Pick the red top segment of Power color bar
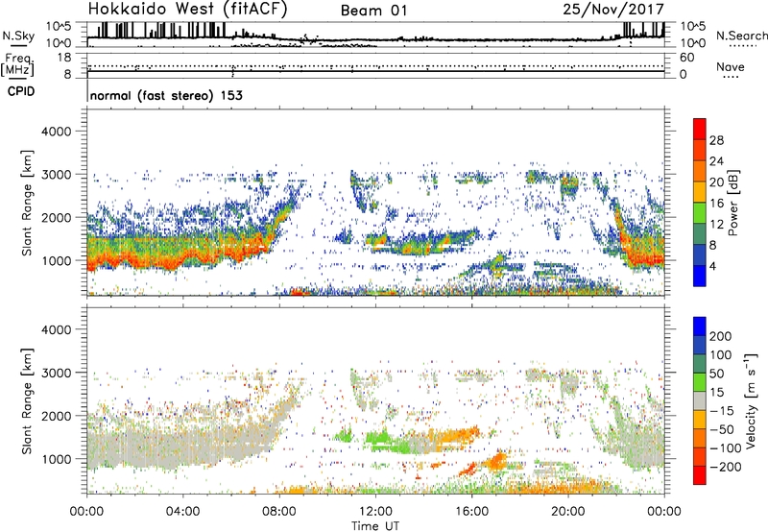This screenshot has height=532, width=768. [x=700, y=129]
